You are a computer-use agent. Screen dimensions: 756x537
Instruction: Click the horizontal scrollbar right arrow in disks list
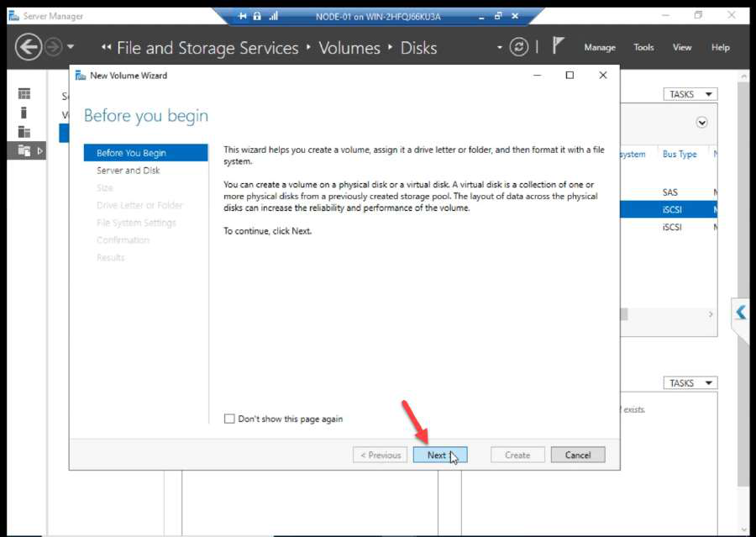coord(711,314)
